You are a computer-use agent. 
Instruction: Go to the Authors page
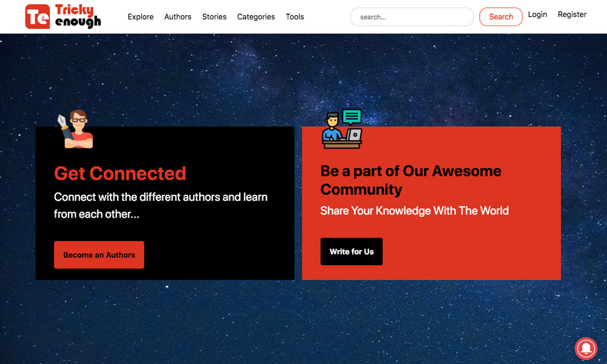(x=178, y=17)
